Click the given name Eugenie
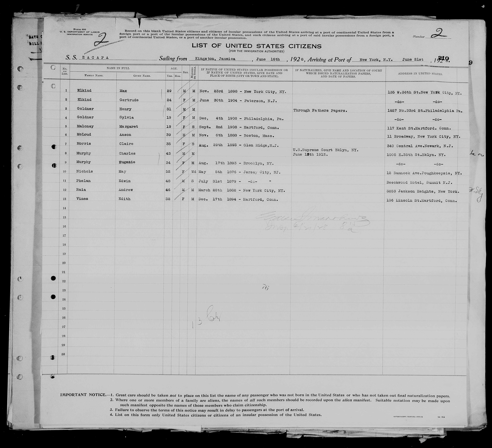Image resolution: width=492 pixels, height=448 pixels. (127, 162)
